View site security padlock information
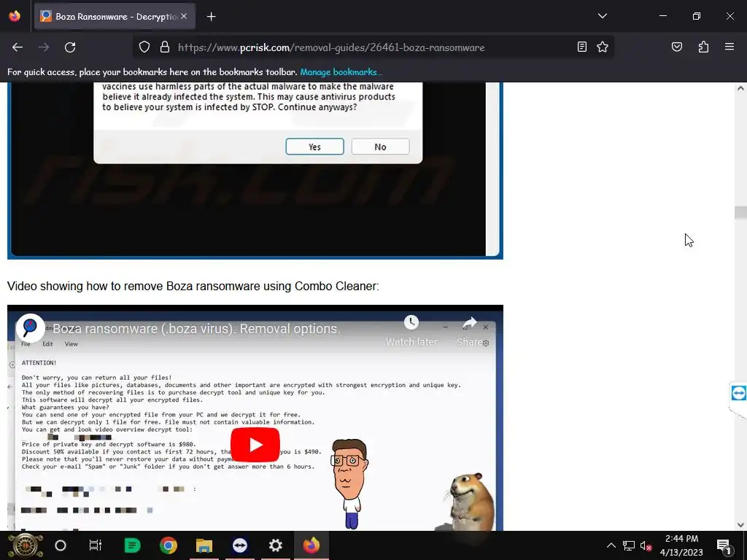Screen dimensions: 747x560 point(165,47)
